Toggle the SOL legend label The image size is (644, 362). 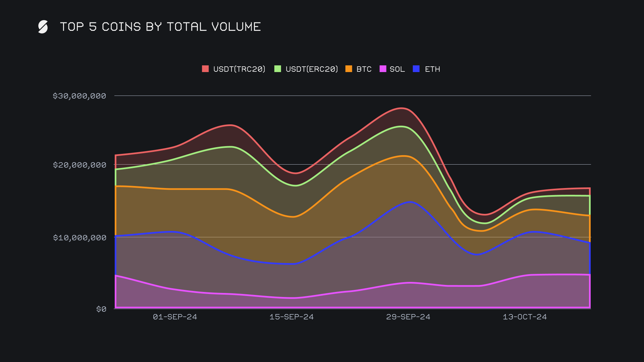tap(397, 69)
